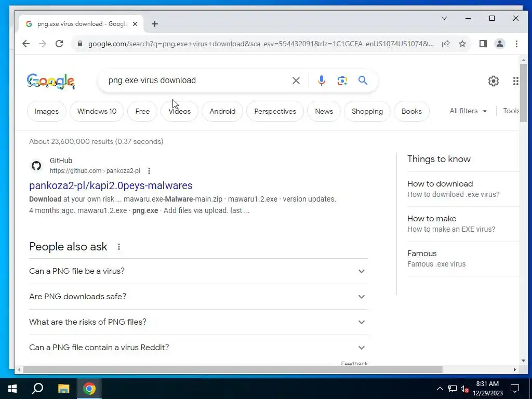Open 'How to make' in Things to know
Viewport: 532px width, 399px height.
pos(463,224)
